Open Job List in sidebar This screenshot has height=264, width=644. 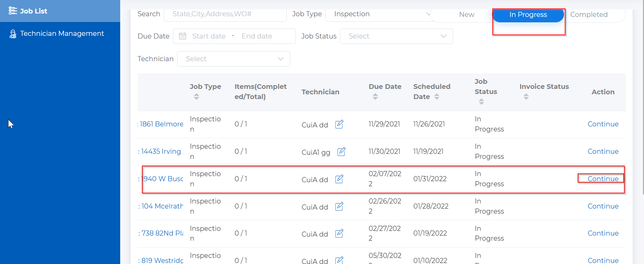[60, 11]
